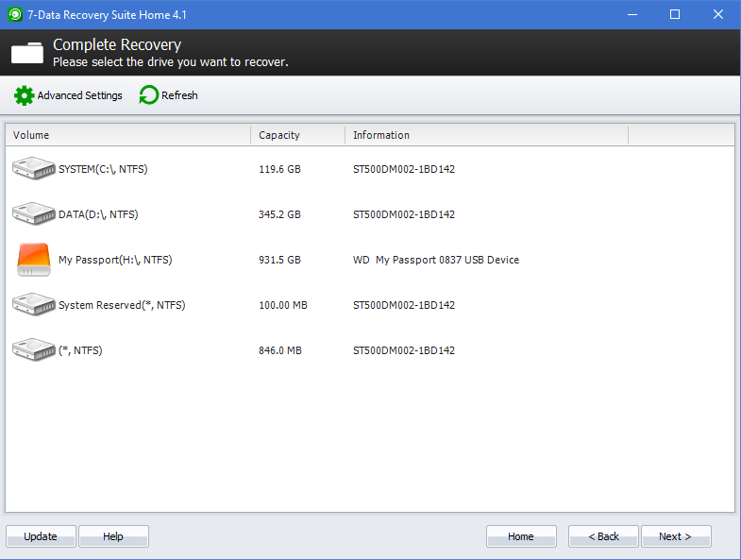Click the 345.2 GB capacity value
Screen dimensions: 741x560
[x=279, y=214]
